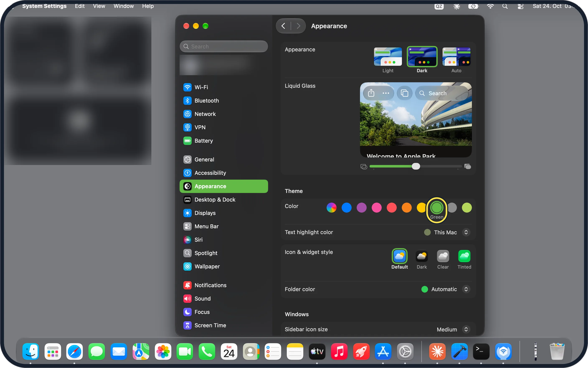Open Folder color Automatic dropdown
Viewport: 588px width, 368px height.
click(445, 289)
